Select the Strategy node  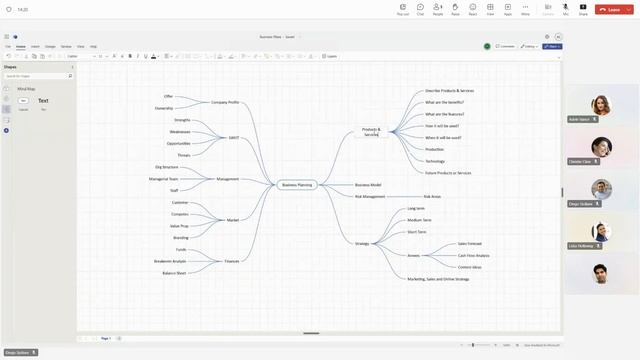click(x=362, y=244)
